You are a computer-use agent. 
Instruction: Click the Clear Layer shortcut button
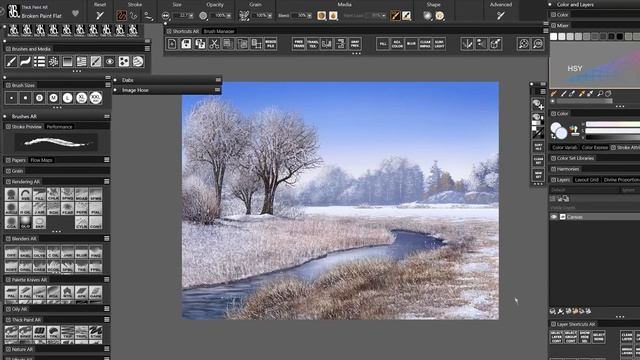(x=627, y=337)
